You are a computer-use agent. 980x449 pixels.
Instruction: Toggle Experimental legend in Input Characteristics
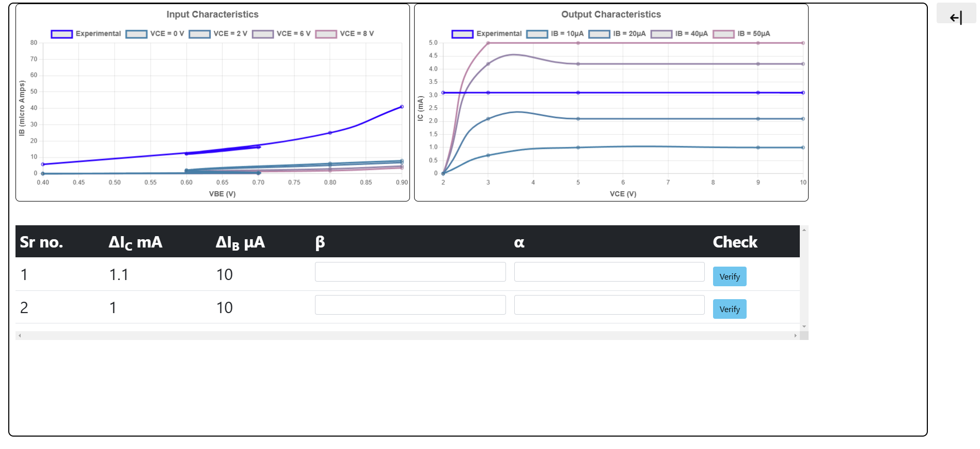pos(86,34)
